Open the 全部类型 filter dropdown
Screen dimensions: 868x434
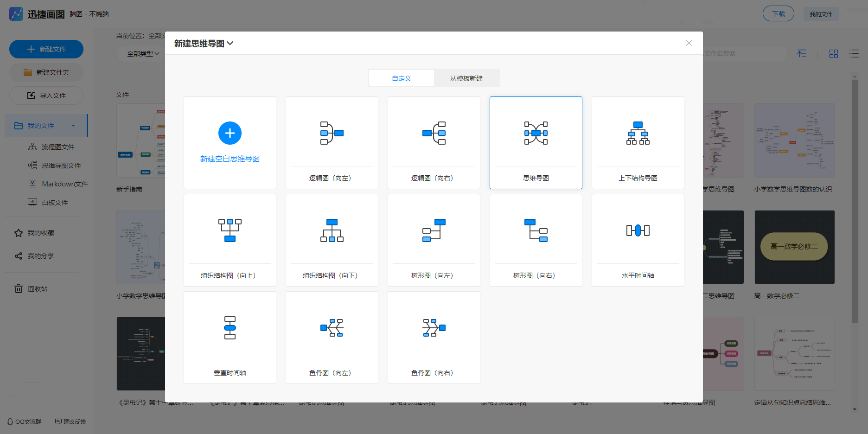tap(143, 54)
